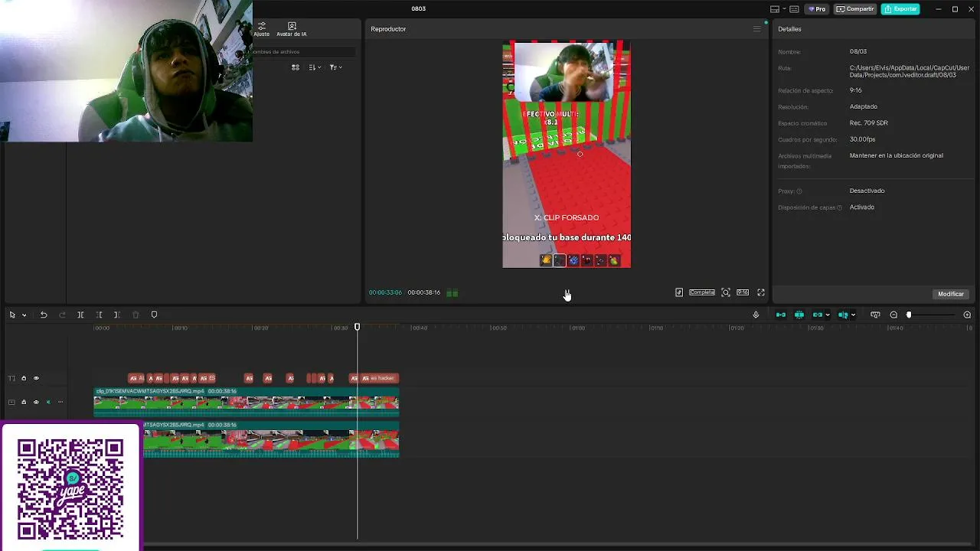
Task: Toggle linkage button in timeline toolbar
Action: pyautogui.click(x=818, y=315)
